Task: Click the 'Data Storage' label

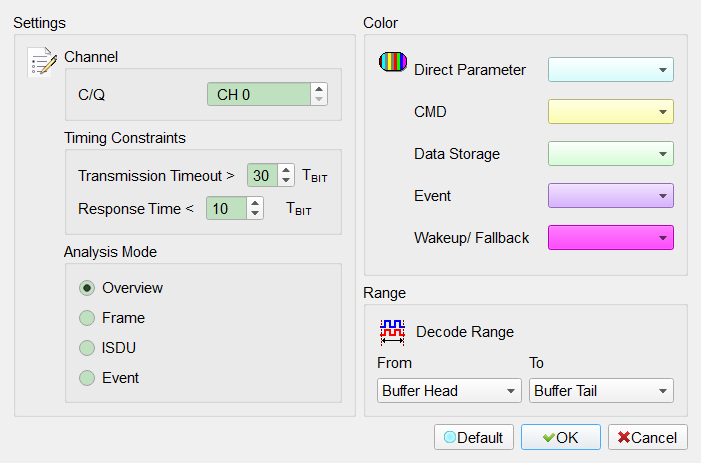Action: [x=457, y=154]
